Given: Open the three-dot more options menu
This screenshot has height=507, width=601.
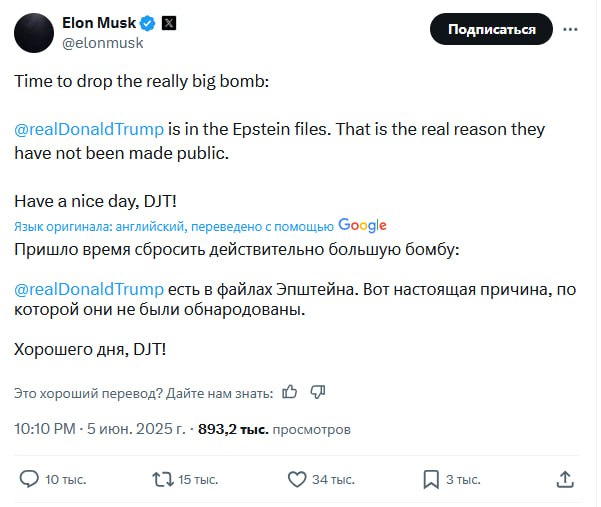Looking at the screenshot, I should coord(570,29).
